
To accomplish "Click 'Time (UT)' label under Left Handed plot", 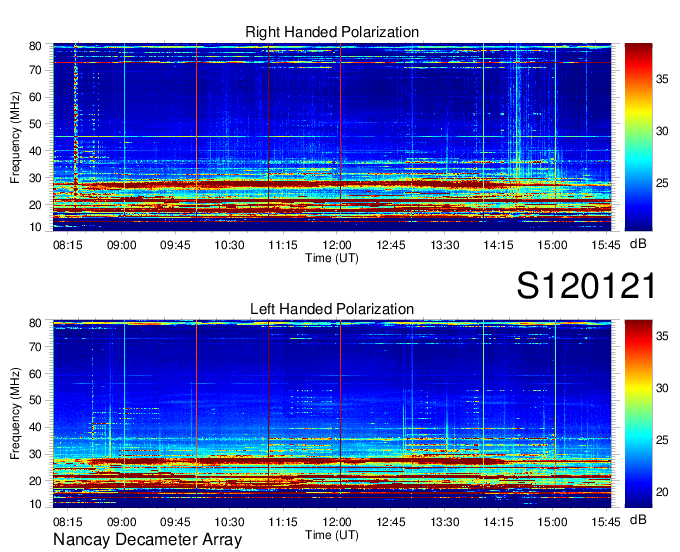I will pyautogui.click(x=332, y=535).
